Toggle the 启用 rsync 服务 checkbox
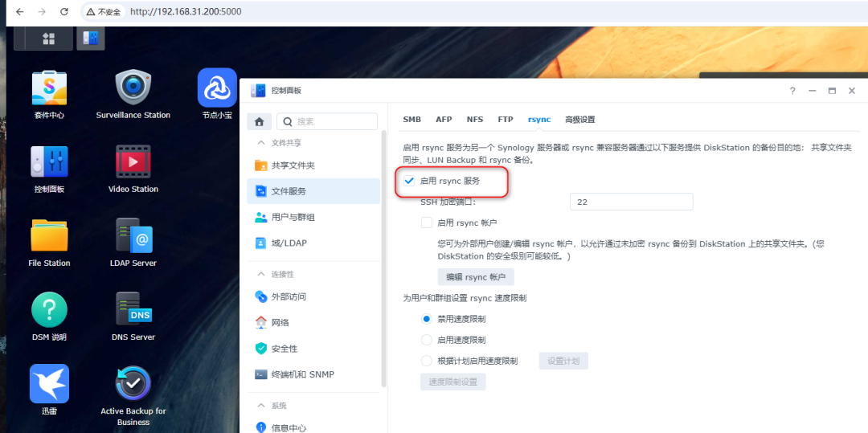Viewport: 868px width, 433px height. pyautogui.click(x=409, y=181)
